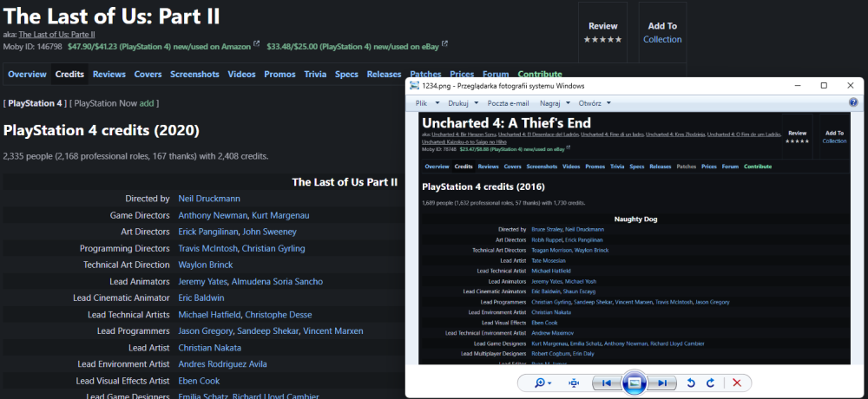Click Add To Collection button
The width and height of the screenshot is (868, 399).
tap(662, 33)
